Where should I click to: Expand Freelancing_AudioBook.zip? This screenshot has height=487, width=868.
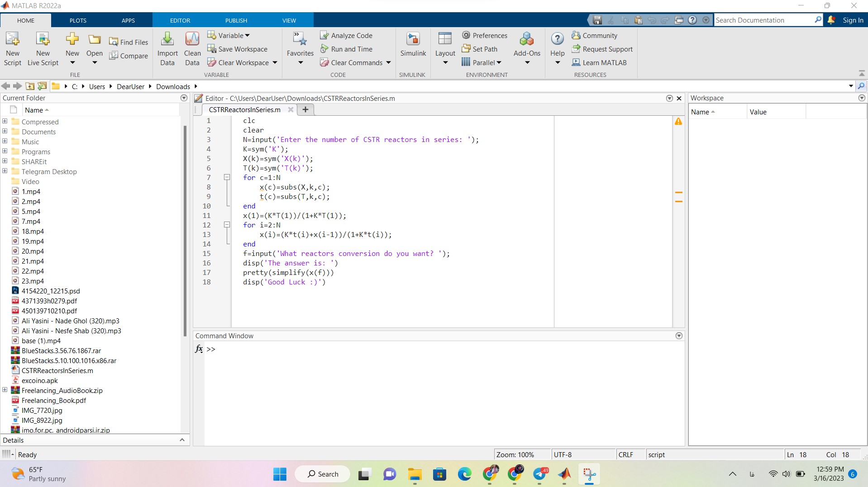(x=5, y=390)
